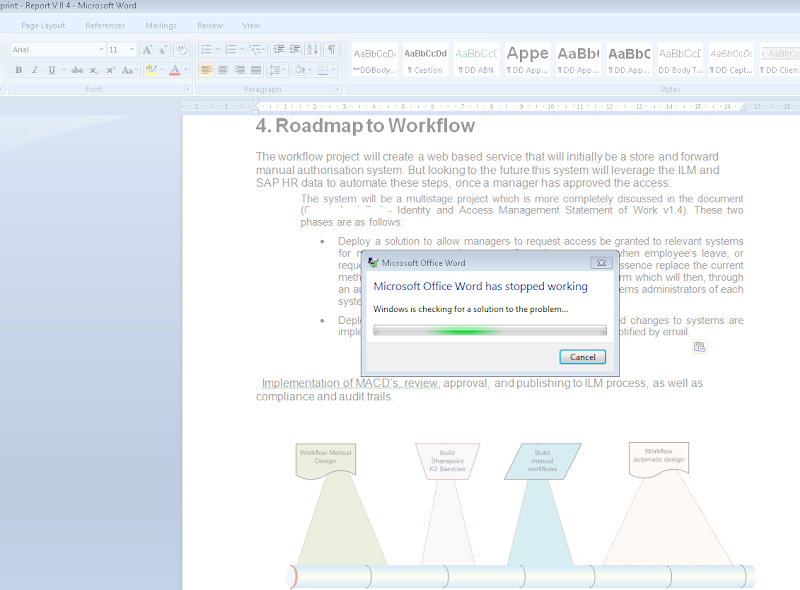Click the Clear Formatting eraser icon
The width and height of the screenshot is (800, 590).
point(182,49)
